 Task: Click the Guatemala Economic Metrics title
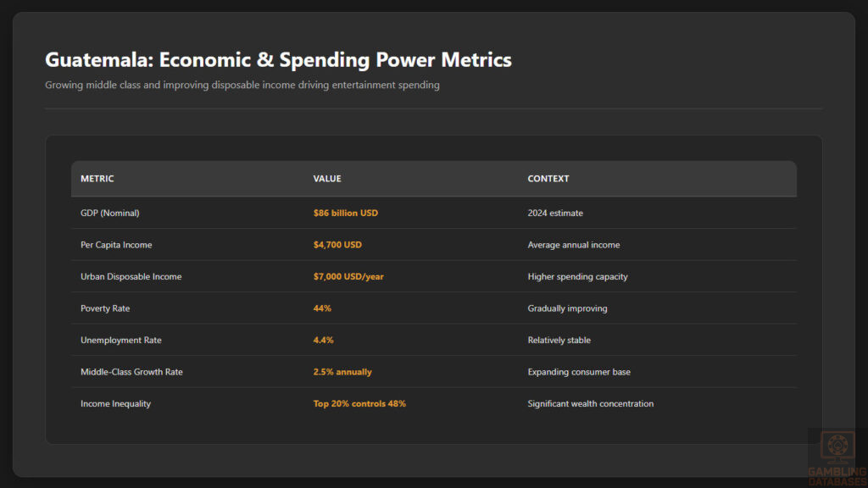click(x=278, y=60)
